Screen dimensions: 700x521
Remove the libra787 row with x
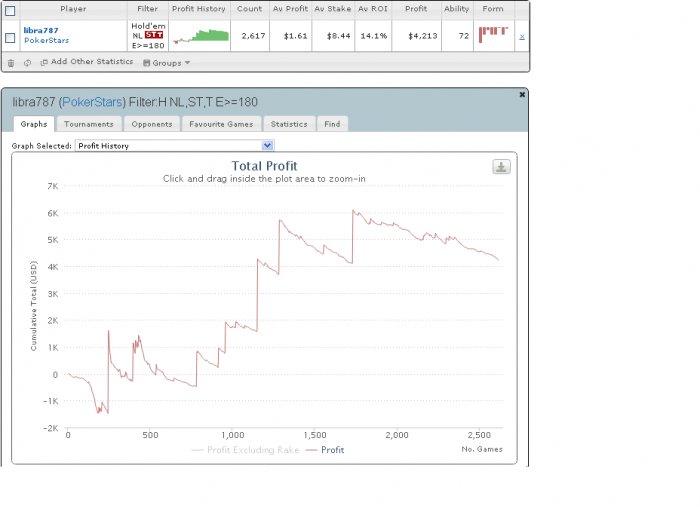pyautogui.click(x=522, y=37)
